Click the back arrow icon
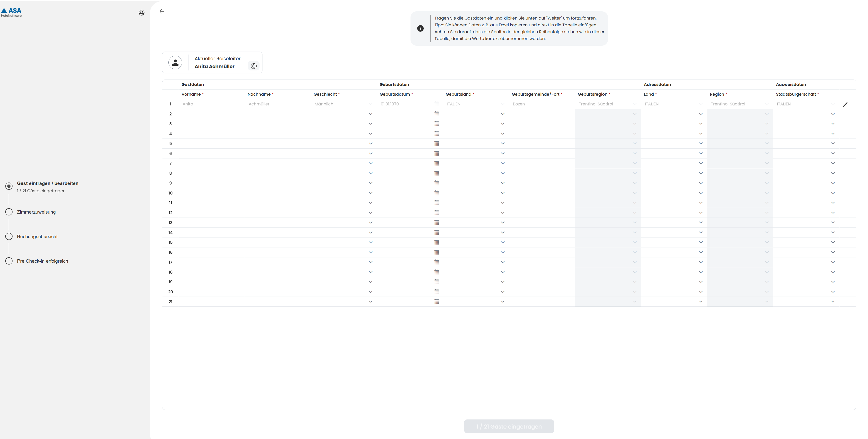The image size is (868, 439). coord(162,11)
